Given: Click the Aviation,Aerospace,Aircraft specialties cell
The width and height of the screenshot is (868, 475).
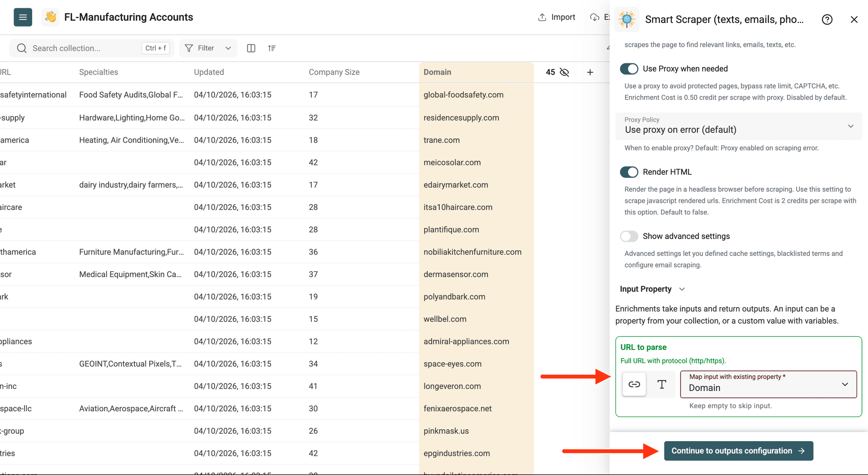Looking at the screenshot, I should tap(132, 409).
